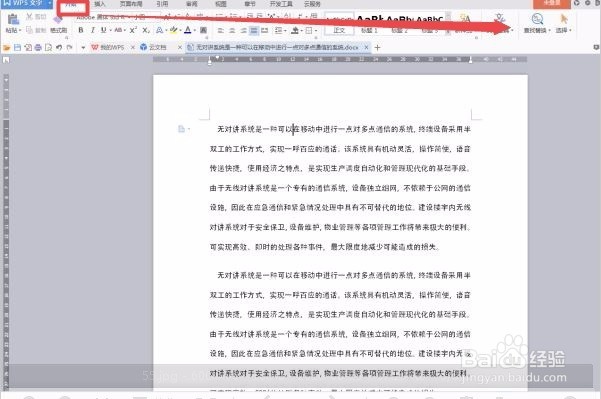601x399 pixels.
Task: Expand the Select dropdown arrow
Action: [570, 30]
